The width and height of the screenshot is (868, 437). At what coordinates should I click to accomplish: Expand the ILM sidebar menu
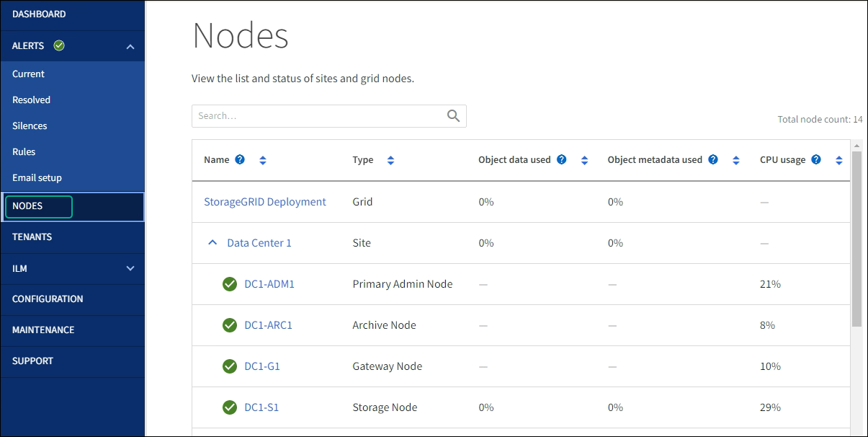click(130, 268)
